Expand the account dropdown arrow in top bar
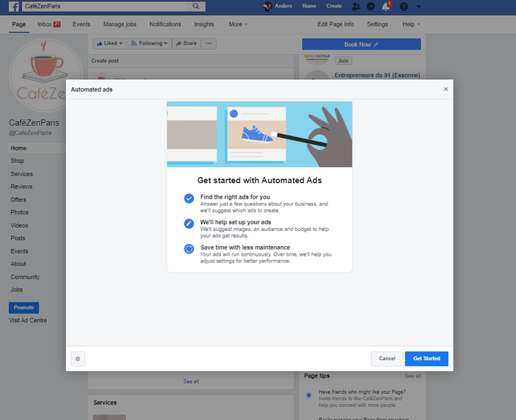 [x=418, y=6]
